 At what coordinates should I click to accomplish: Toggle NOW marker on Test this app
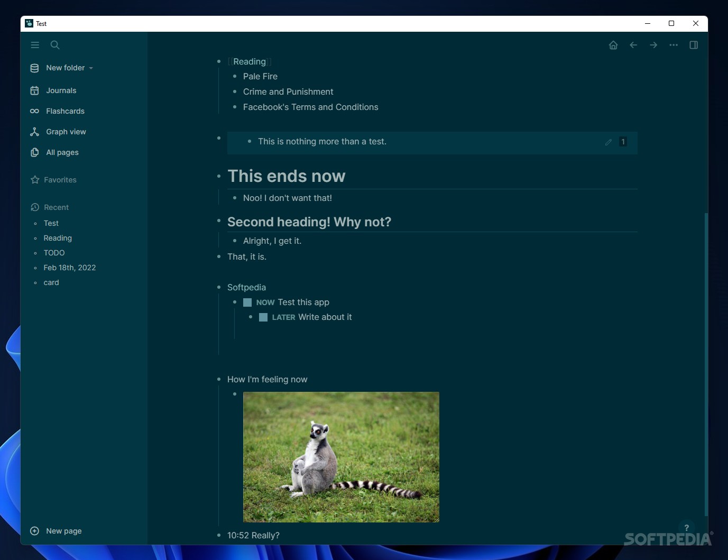click(x=265, y=302)
